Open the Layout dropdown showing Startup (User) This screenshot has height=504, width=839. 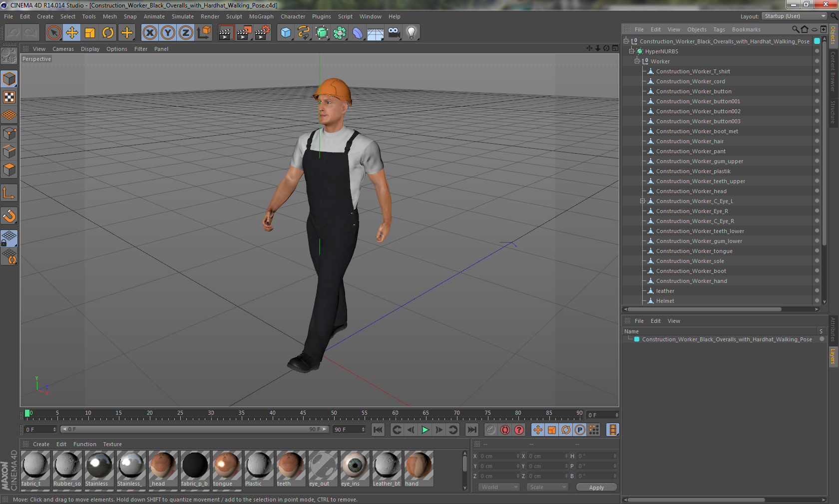pos(794,16)
